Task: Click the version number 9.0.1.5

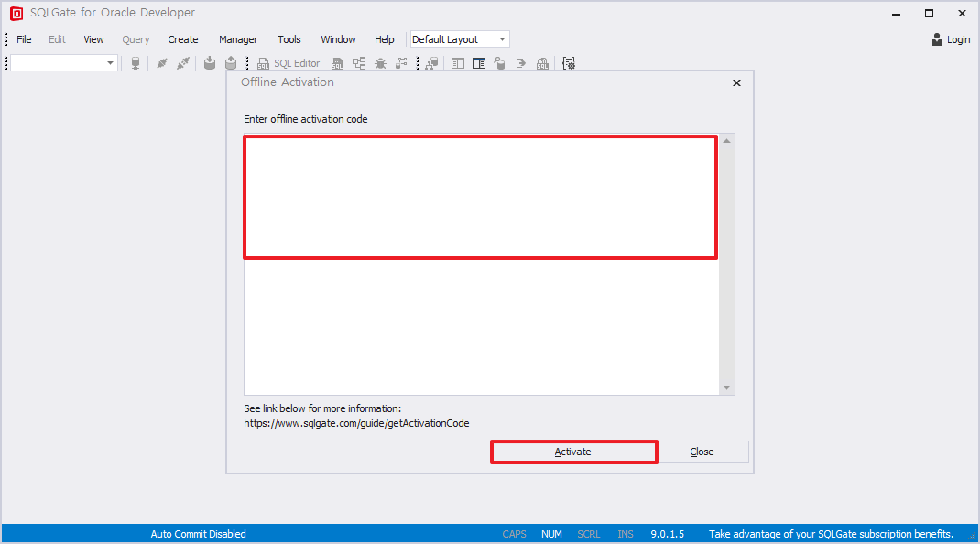Action: [x=668, y=534]
